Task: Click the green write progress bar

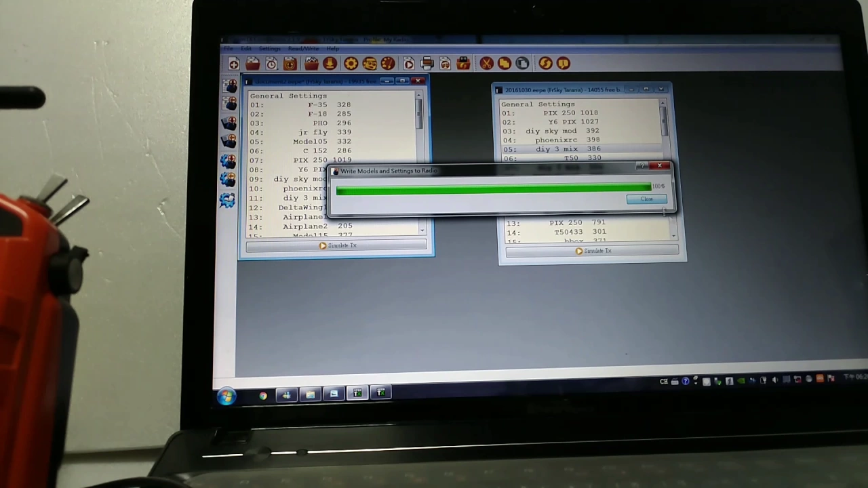Action: [493, 189]
